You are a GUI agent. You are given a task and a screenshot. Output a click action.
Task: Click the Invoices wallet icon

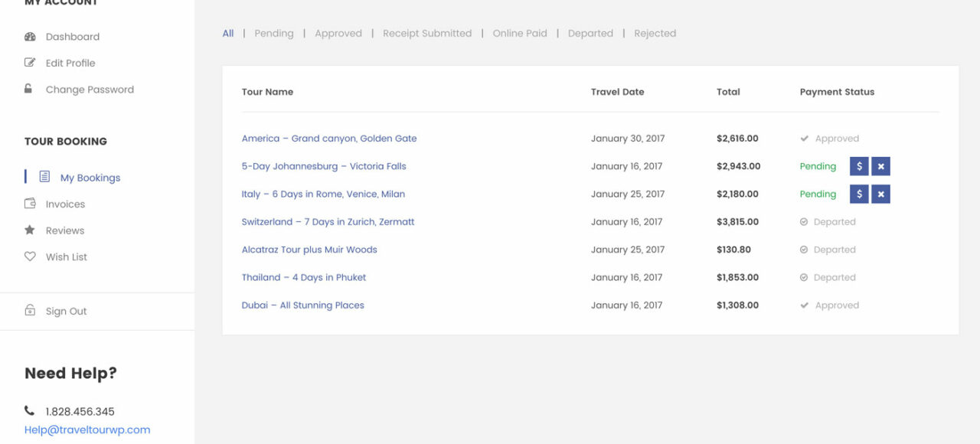tap(30, 204)
